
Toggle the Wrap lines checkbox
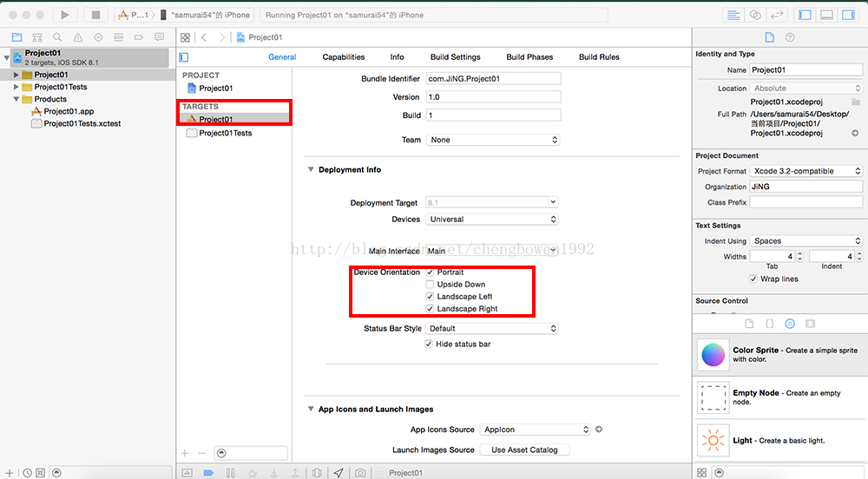753,279
